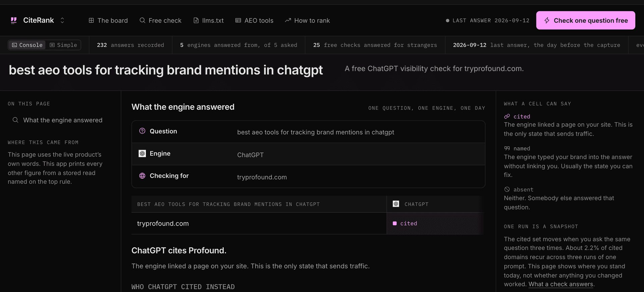644x292 pixels.
Task: Click the search icon in On This Page
Action: point(15,120)
